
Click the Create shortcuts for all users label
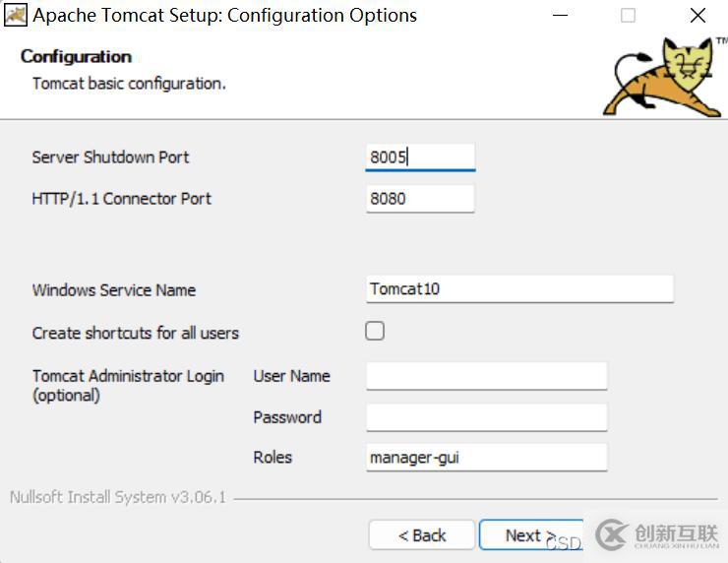tap(135, 334)
